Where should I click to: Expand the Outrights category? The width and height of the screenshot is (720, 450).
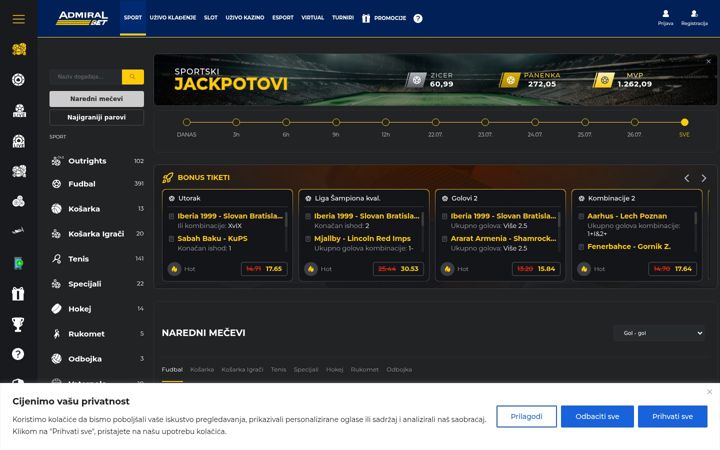pos(97,161)
